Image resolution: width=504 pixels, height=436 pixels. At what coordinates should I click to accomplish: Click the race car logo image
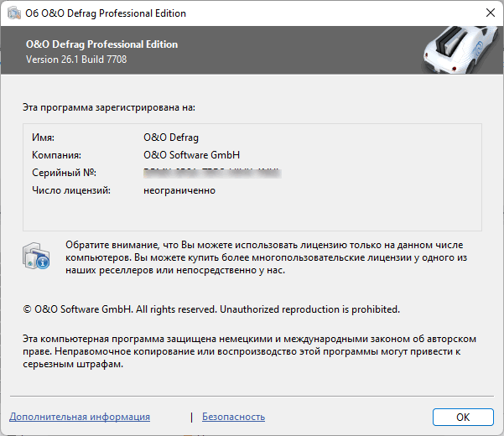pyautogui.click(x=458, y=49)
